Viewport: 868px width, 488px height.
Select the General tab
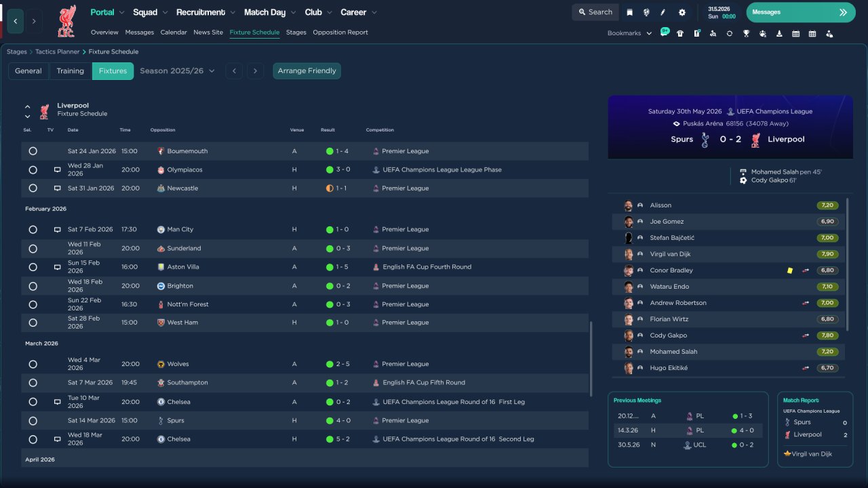(x=28, y=71)
